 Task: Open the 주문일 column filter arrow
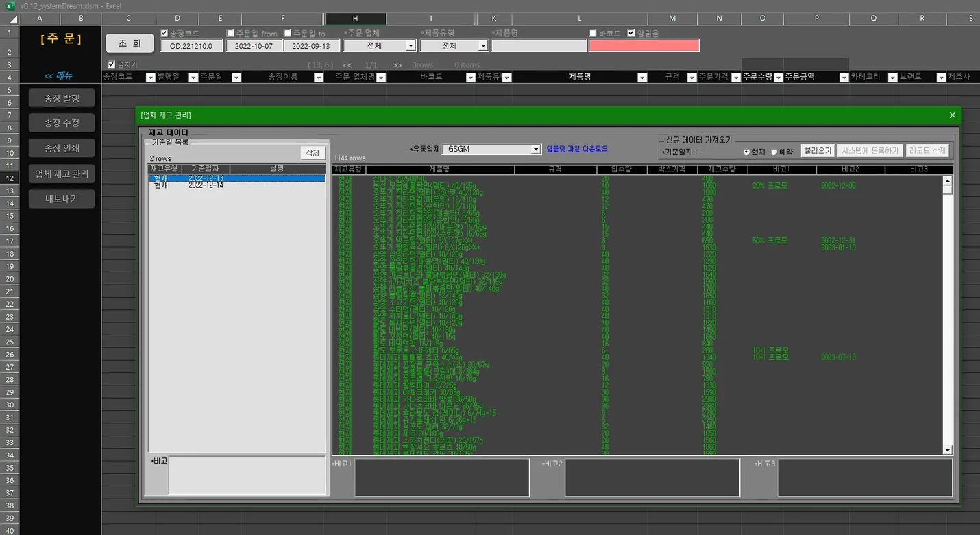[236, 78]
